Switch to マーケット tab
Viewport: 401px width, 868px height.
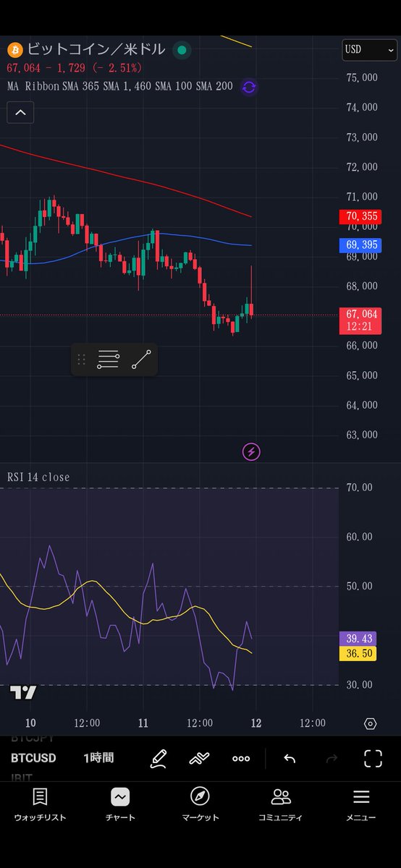coord(200,804)
